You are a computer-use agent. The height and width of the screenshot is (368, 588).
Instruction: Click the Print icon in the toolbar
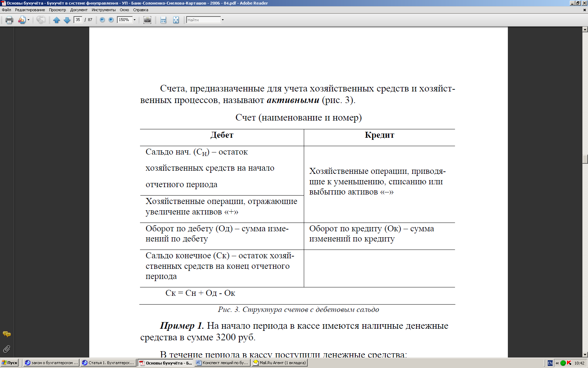tap(9, 20)
